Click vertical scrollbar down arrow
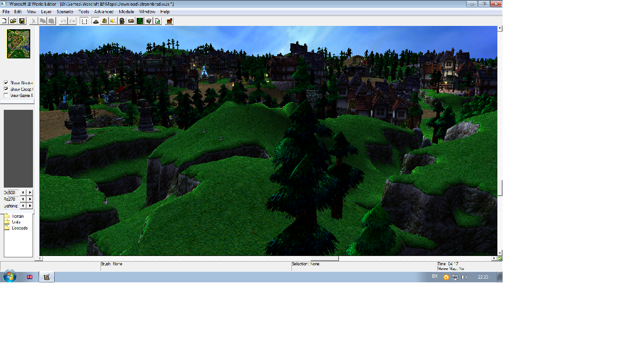The image size is (644, 362). 500,253
